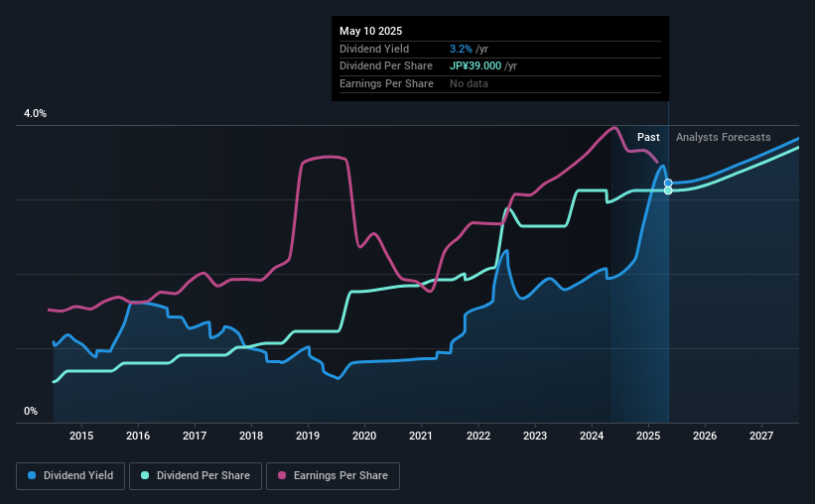This screenshot has width=815, height=504.
Task: Click the tooltip 'Earnings Per Share' row label
Action: pyautogui.click(x=387, y=83)
